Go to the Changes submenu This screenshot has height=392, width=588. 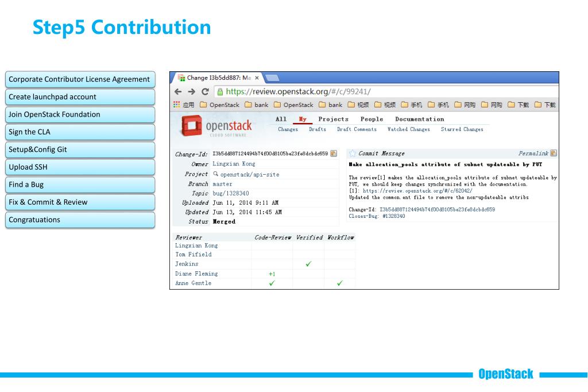(x=288, y=129)
